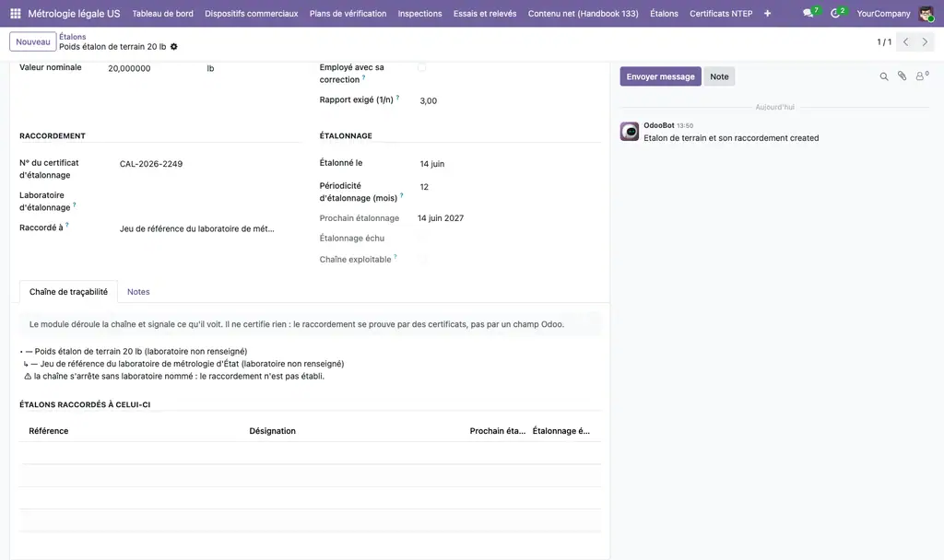Click the 'Nouveau' button
The height and width of the screenshot is (560, 944).
click(x=33, y=42)
